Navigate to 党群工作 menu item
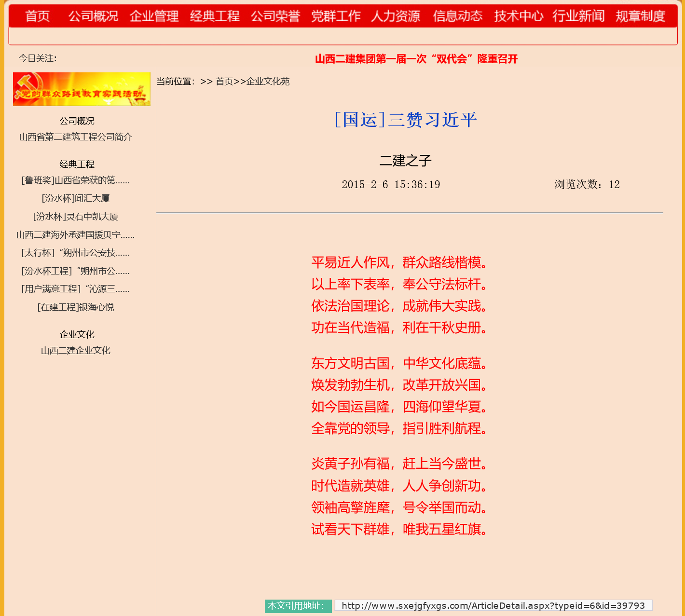This screenshot has height=616, width=685. 336,16
